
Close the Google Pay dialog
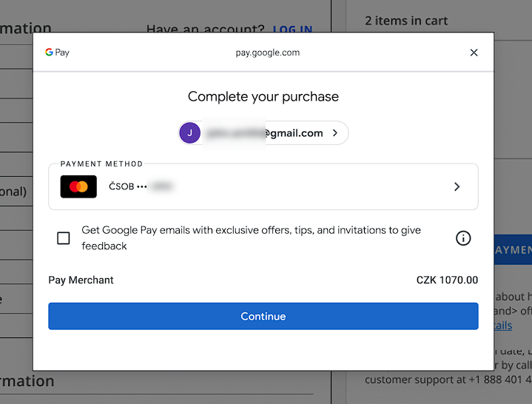474,53
